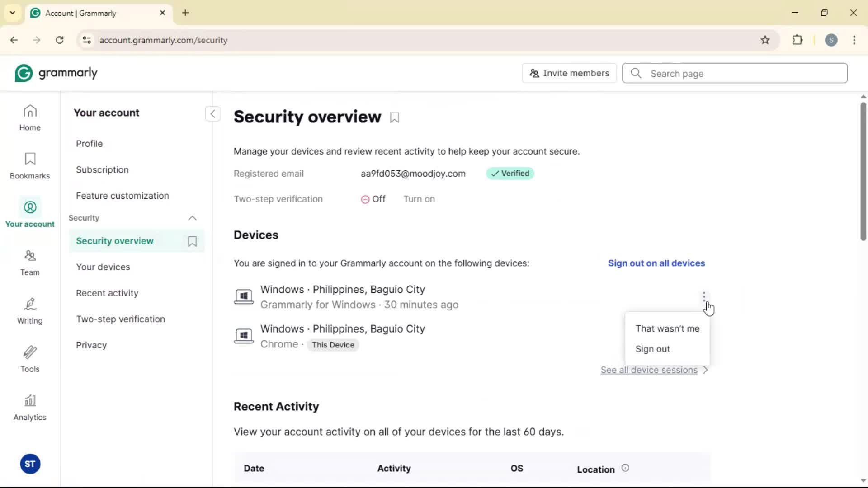Click 'Sign out on all devices' link
Screen dimensions: 868x488
pyautogui.click(x=656, y=263)
